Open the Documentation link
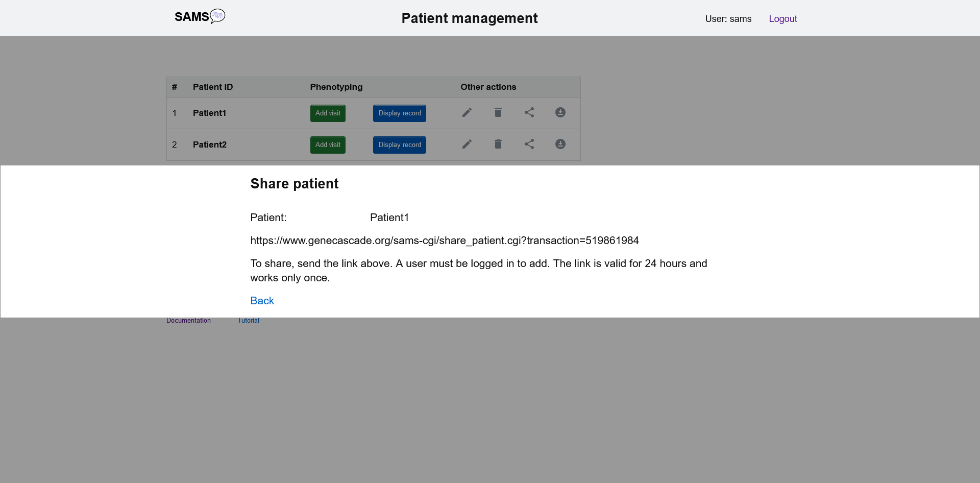This screenshot has height=483, width=980. coord(188,321)
